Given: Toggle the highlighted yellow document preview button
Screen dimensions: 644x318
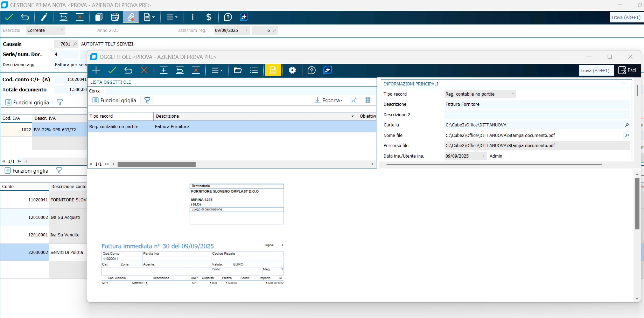Looking at the screenshot, I should [273, 70].
